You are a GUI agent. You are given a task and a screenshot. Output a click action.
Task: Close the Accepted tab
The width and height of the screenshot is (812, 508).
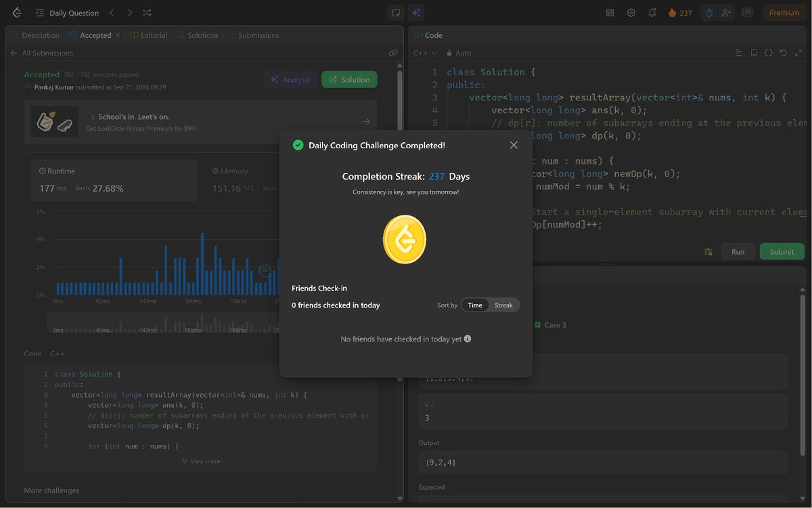(118, 35)
